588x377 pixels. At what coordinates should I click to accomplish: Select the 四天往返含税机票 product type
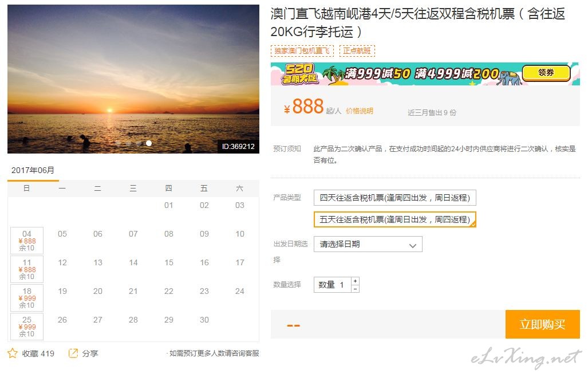(x=395, y=198)
